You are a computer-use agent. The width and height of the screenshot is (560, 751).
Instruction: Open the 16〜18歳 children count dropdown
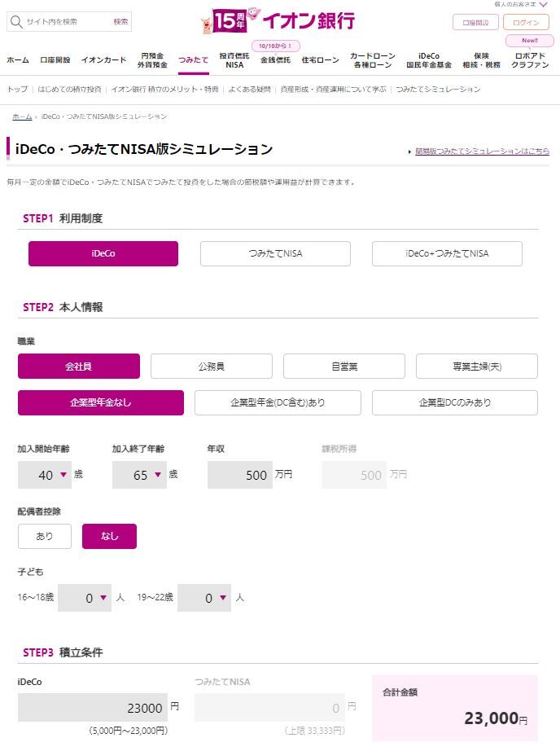85,598
